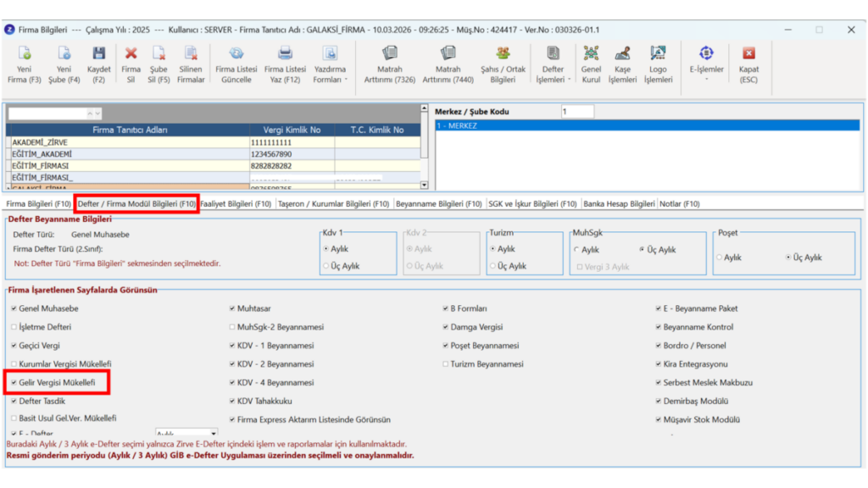Click the Yeni Firma (F3) icon
This screenshot has height=488, width=868.
[25, 64]
